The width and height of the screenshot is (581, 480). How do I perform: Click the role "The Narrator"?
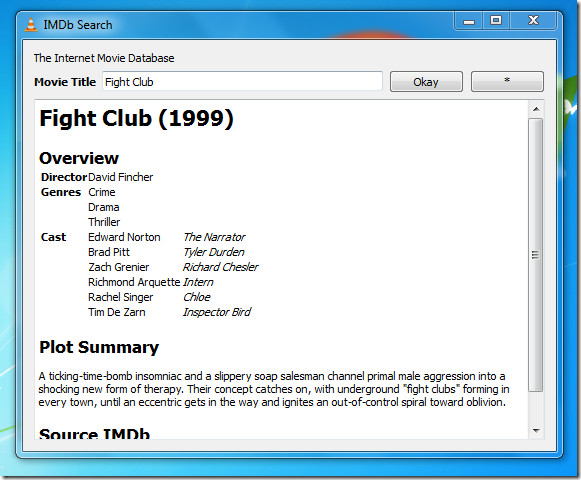pos(214,237)
